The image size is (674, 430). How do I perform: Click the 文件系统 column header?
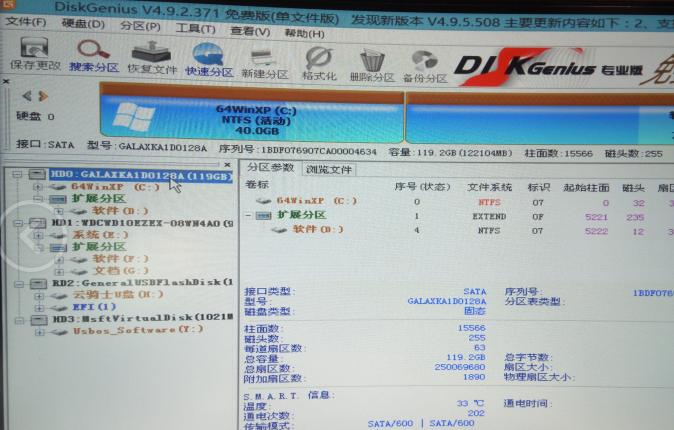489,187
